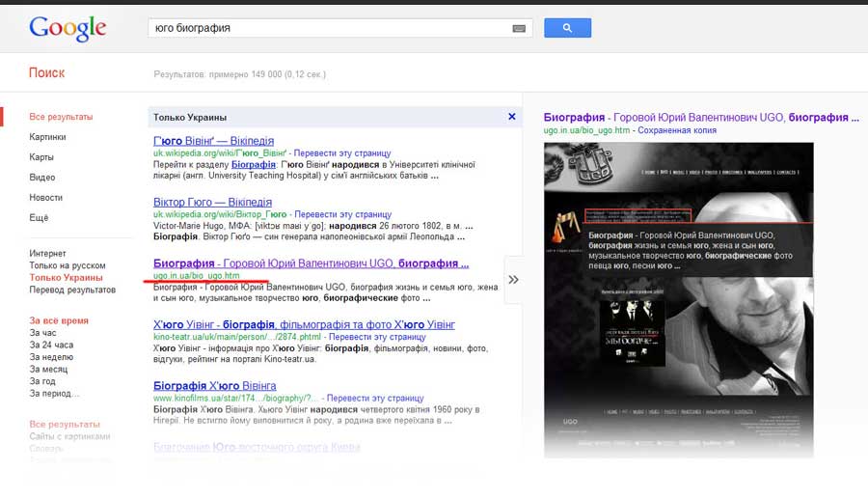Close the 'Только Украины' filter bar
The image size is (868, 498).
tap(511, 117)
